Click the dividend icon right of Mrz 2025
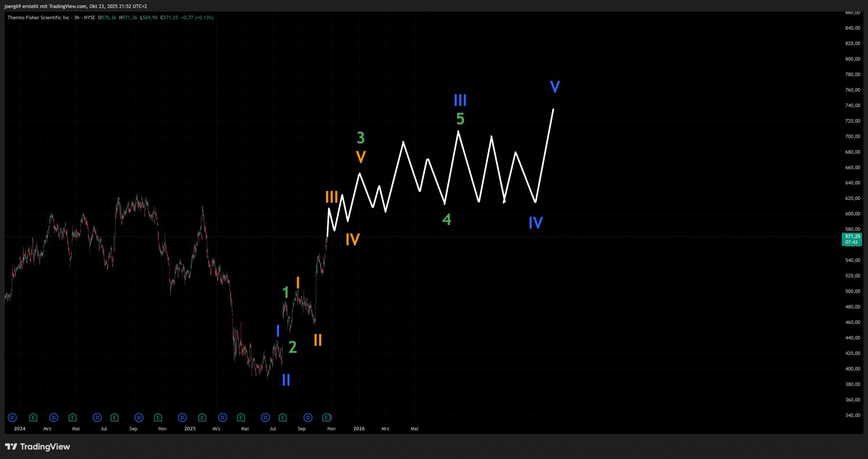This screenshot has width=868, height=459. tap(223, 417)
